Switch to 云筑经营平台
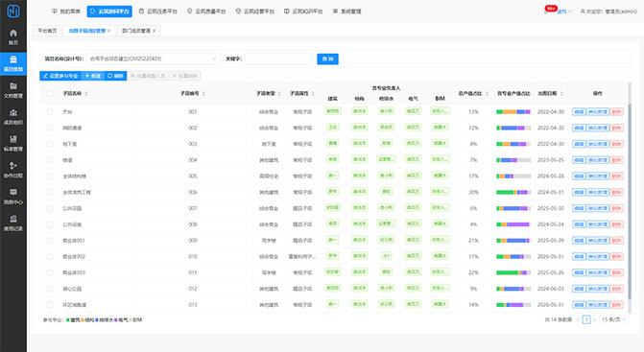This screenshot has height=352, width=644. pyautogui.click(x=254, y=12)
